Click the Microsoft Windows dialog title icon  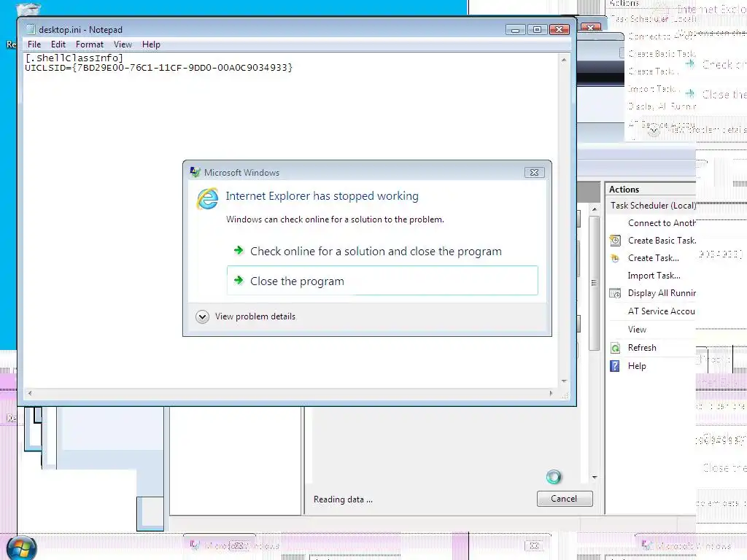pos(195,172)
